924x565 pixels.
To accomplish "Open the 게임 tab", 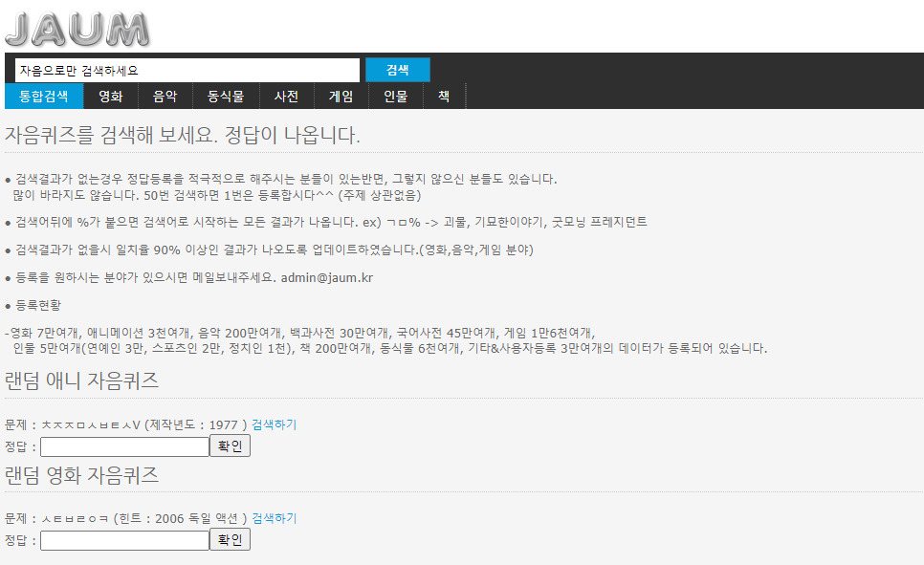I will [x=341, y=96].
